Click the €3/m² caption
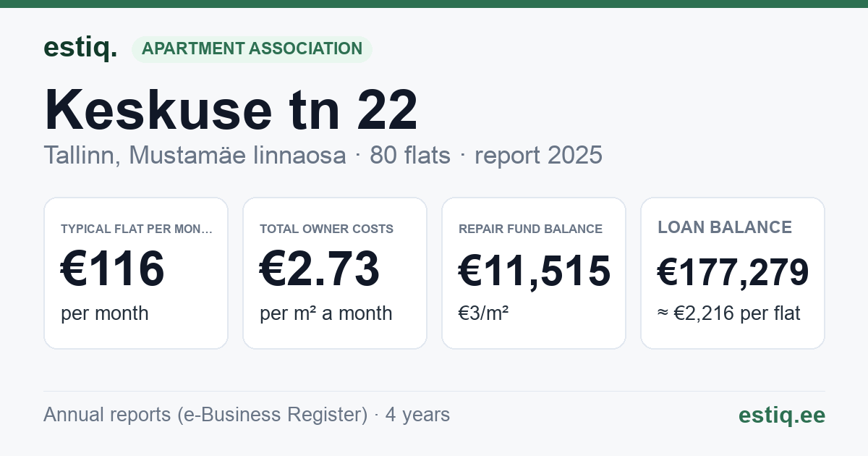The height and width of the screenshot is (456, 868). coord(483,313)
